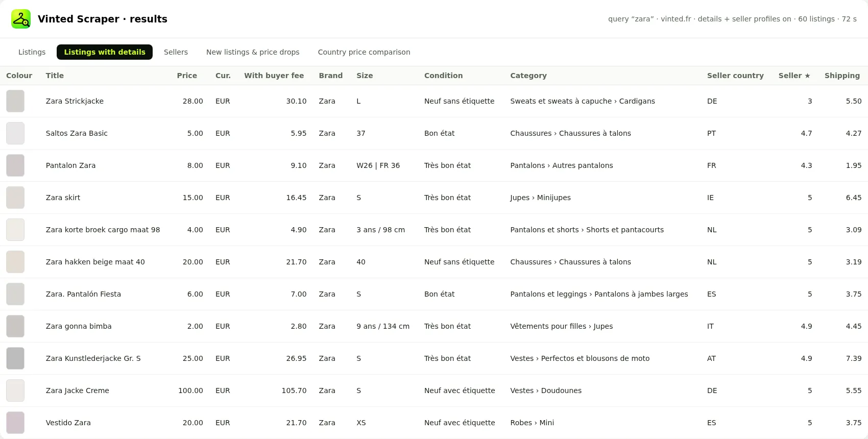Image resolution: width=868 pixels, height=439 pixels.
Task: Select the title 'Zara gonna bimba'
Action: pyautogui.click(x=79, y=326)
